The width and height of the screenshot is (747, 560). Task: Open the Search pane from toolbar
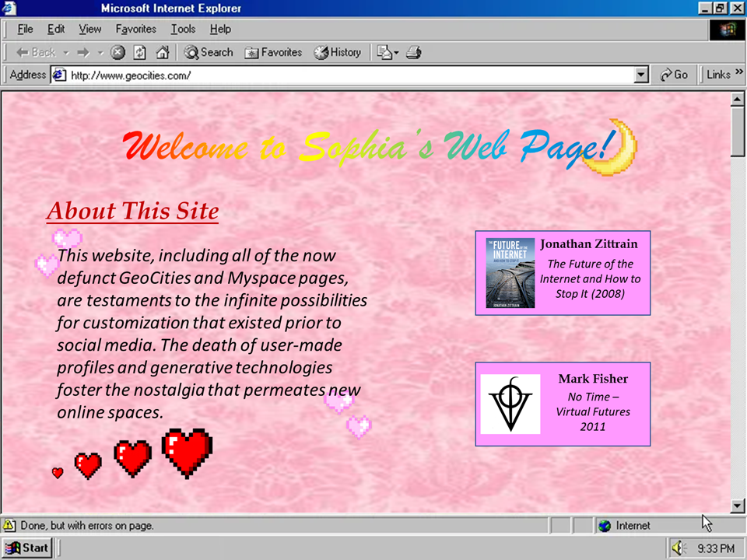click(209, 52)
